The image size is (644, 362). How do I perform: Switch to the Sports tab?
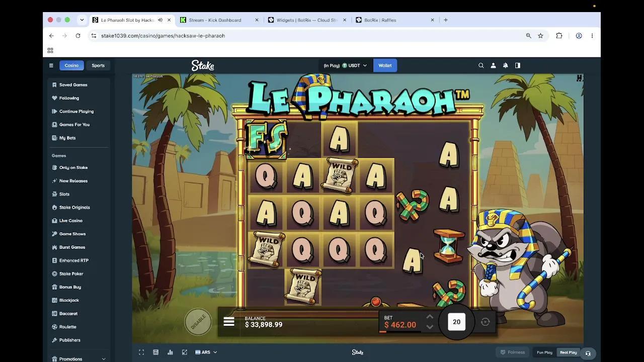coord(98,65)
